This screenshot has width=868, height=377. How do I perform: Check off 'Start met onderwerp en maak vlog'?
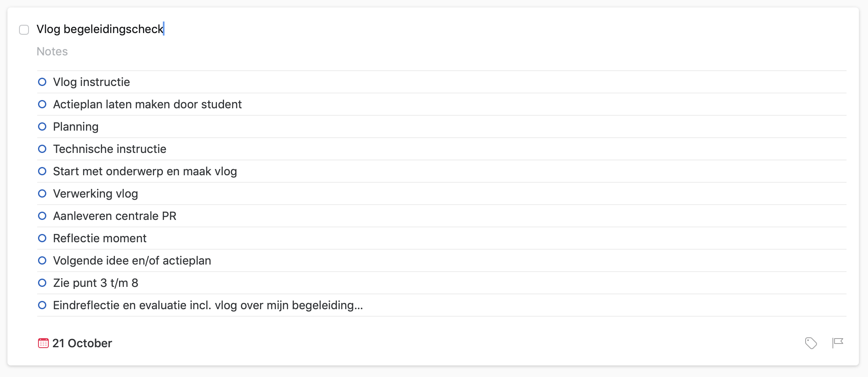point(42,171)
